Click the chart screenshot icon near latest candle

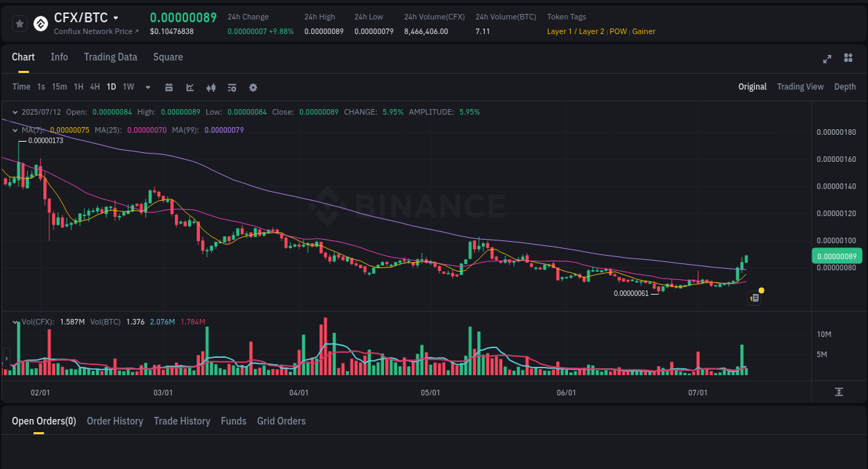754,297
